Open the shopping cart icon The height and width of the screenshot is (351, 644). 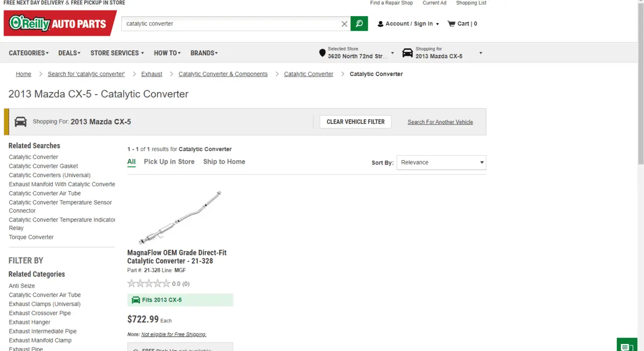pyautogui.click(x=451, y=24)
